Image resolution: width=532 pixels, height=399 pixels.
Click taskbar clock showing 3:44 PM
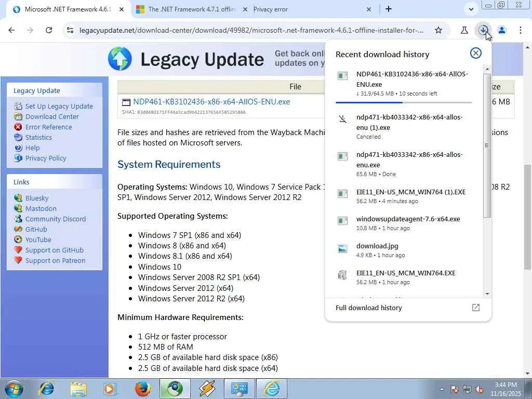click(506, 389)
